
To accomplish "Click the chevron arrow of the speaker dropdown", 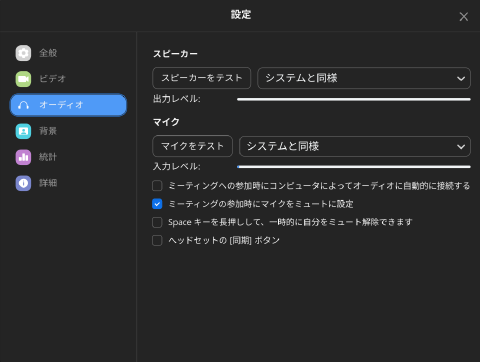I will click(461, 79).
